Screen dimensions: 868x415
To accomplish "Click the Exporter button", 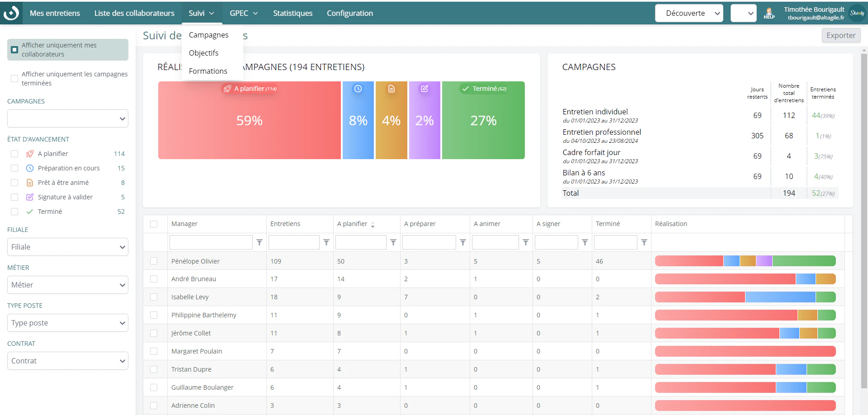I will coord(841,35).
